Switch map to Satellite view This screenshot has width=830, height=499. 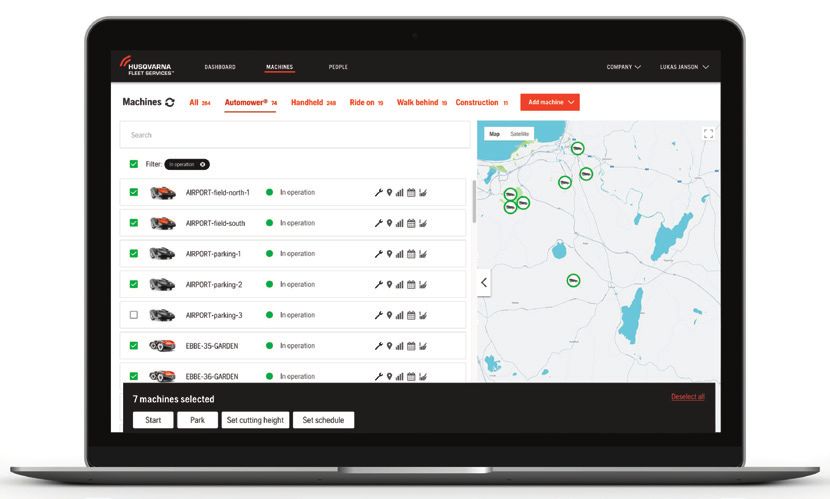[x=519, y=134]
